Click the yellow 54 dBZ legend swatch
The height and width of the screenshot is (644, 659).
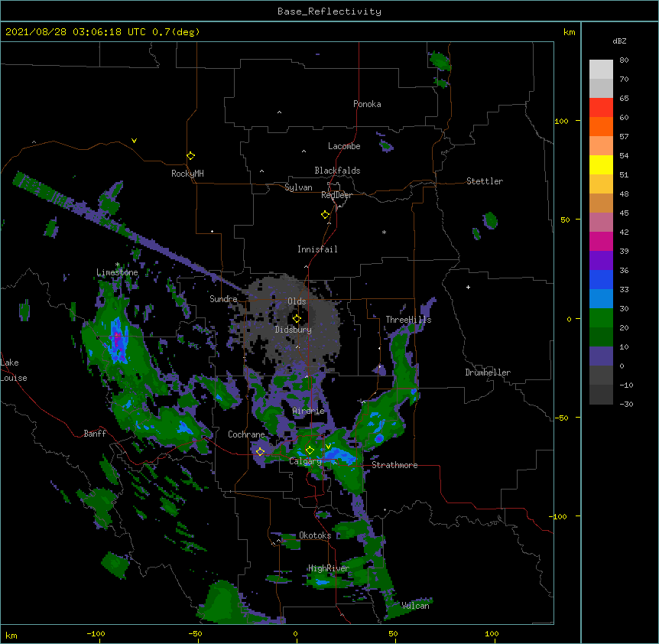click(601, 164)
